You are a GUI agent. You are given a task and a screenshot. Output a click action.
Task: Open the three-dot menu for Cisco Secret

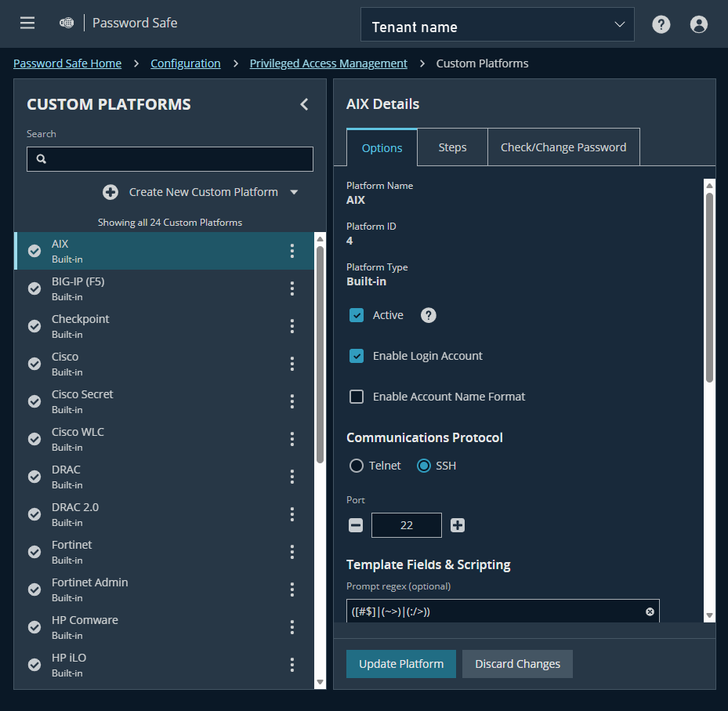[x=292, y=401]
